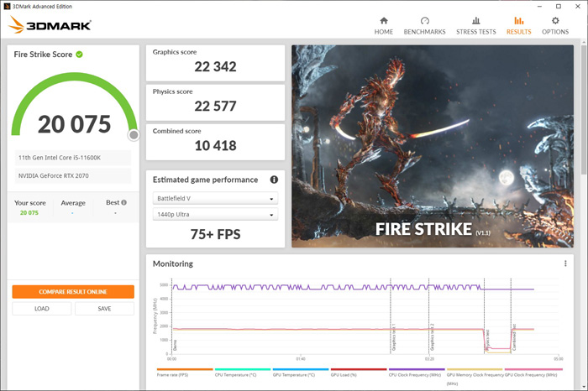This screenshot has height=391, width=588.
Task: Open the OPTIONS tab
Action: pyautogui.click(x=555, y=26)
